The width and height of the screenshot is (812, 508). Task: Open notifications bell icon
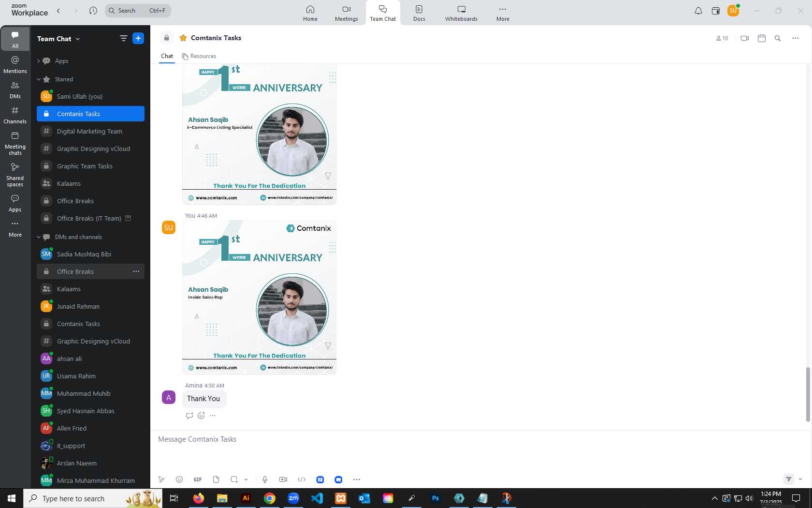point(698,11)
